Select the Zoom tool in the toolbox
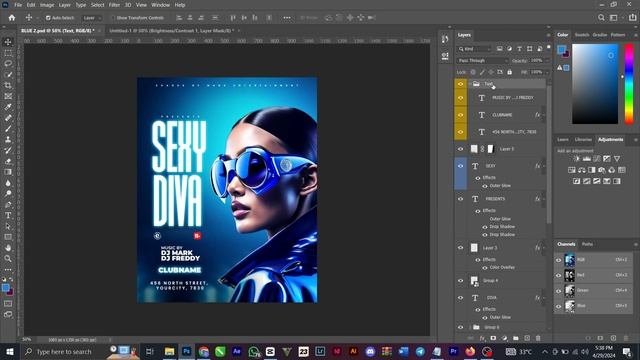The image size is (640, 360). click(x=8, y=258)
